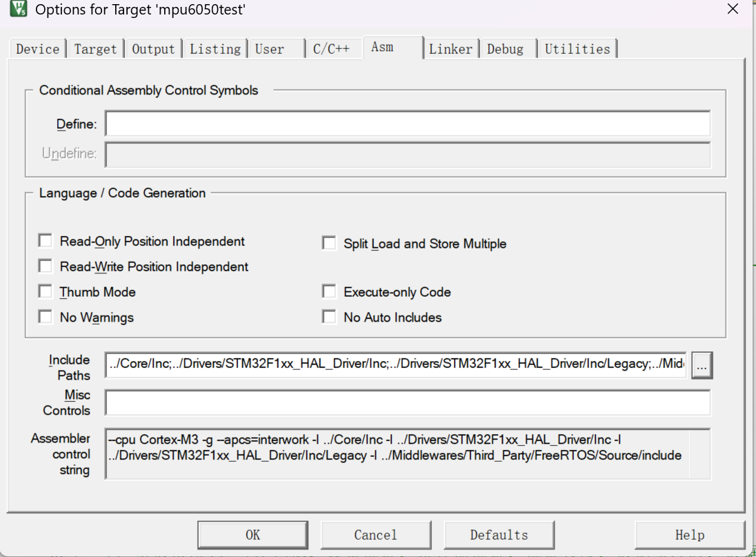The width and height of the screenshot is (756, 557).
Task: Check Execute-only Code option
Action: click(329, 292)
